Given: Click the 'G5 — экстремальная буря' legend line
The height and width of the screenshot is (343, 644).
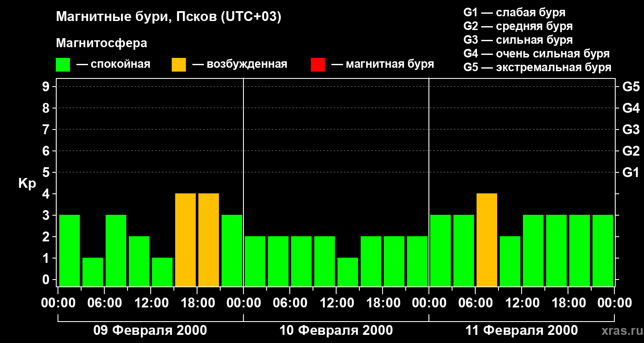Looking at the screenshot, I should (537, 67).
